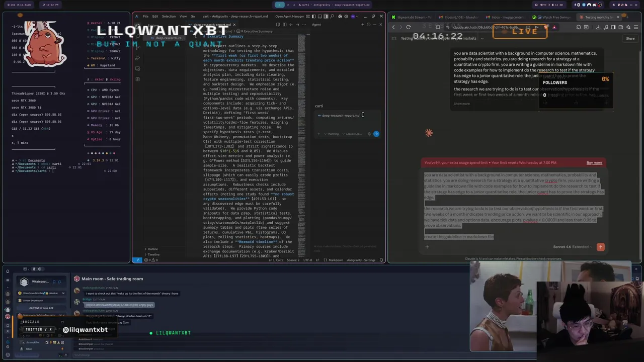This screenshot has height=362, width=644.
Task: Expand the Timeline section
Action: point(153,254)
